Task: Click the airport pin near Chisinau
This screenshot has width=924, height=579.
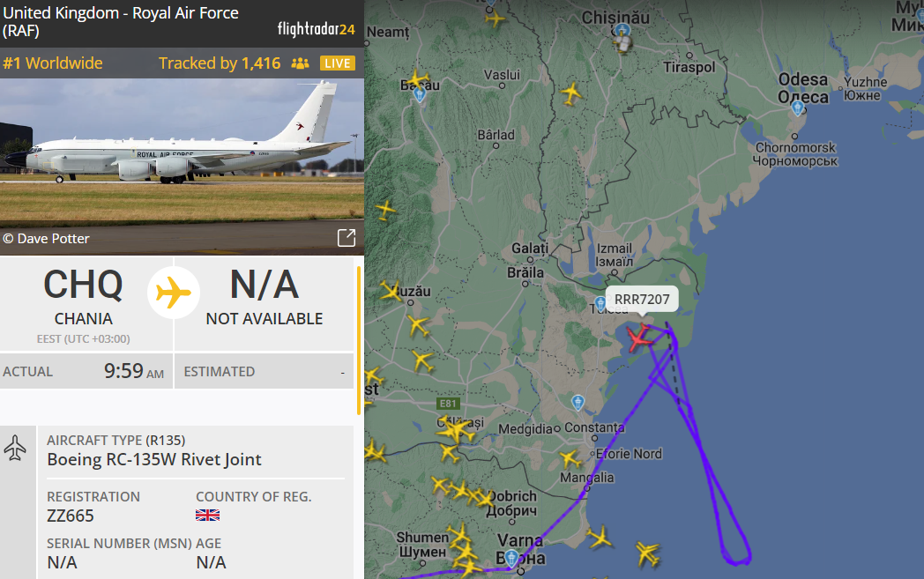Action: (622, 31)
